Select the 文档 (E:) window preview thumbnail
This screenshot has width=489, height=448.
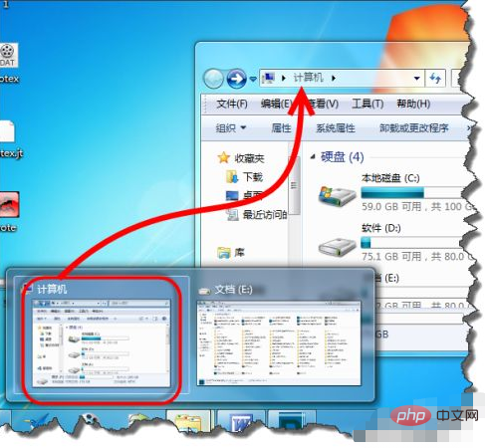tap(279, 336)
